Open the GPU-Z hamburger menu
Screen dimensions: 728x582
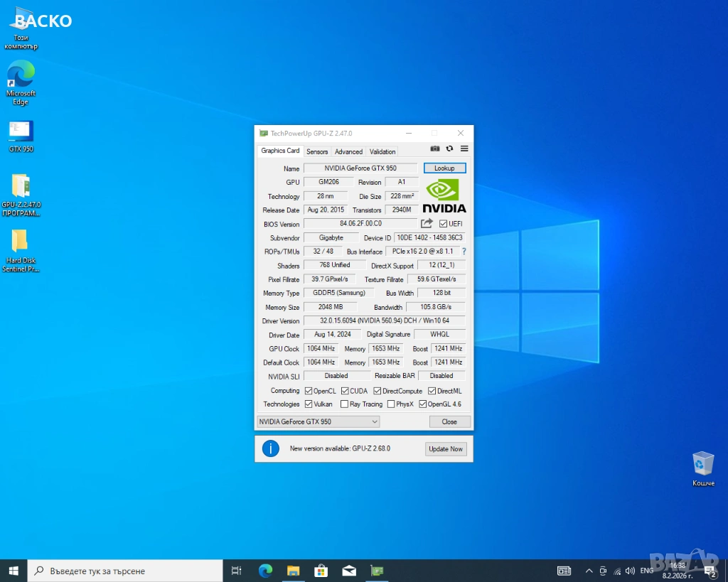464,149
